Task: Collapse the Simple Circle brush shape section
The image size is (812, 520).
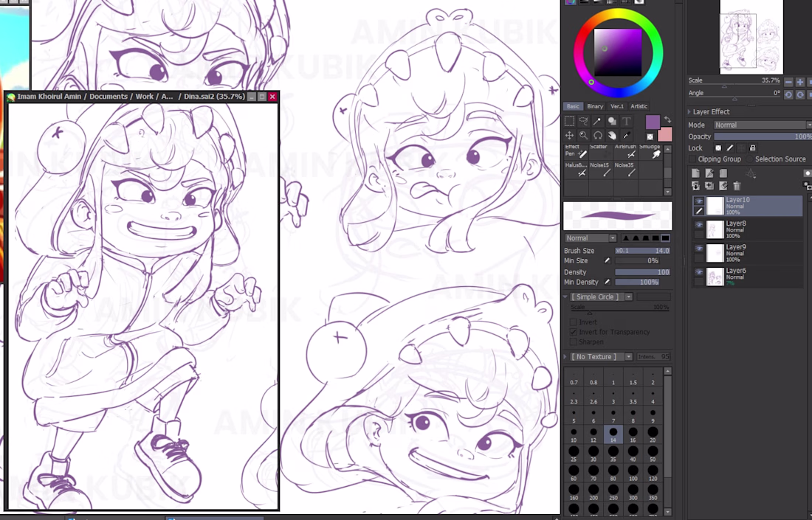Action: pos(565,297)
